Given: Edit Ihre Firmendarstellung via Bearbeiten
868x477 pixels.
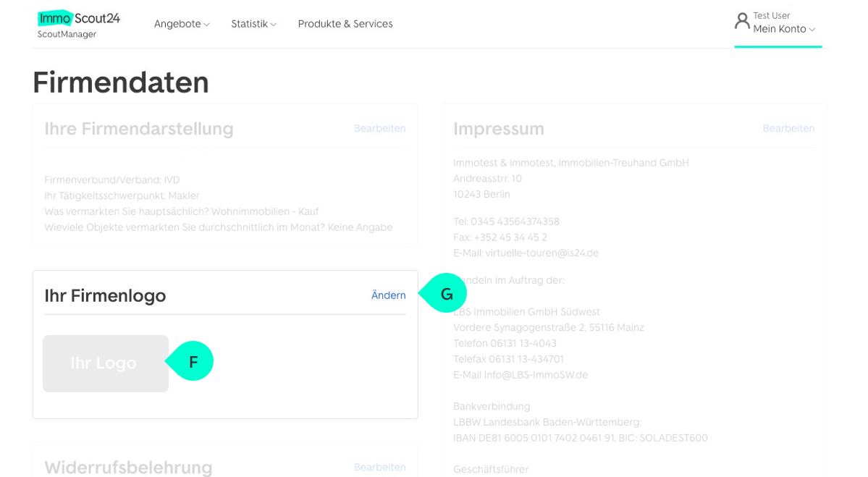Looking at the screenshot, I should tap(379, 128).
